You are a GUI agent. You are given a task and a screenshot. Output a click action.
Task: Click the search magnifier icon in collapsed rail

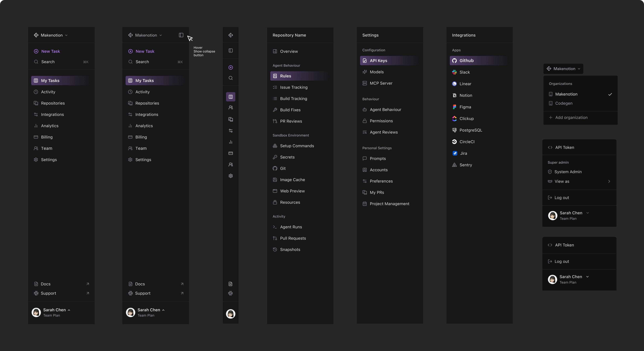[230, 78]
